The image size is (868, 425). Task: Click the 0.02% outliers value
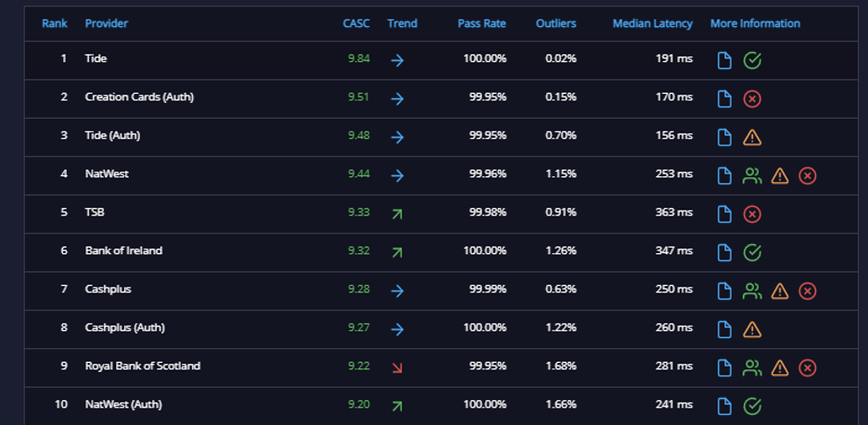point(561,58)
